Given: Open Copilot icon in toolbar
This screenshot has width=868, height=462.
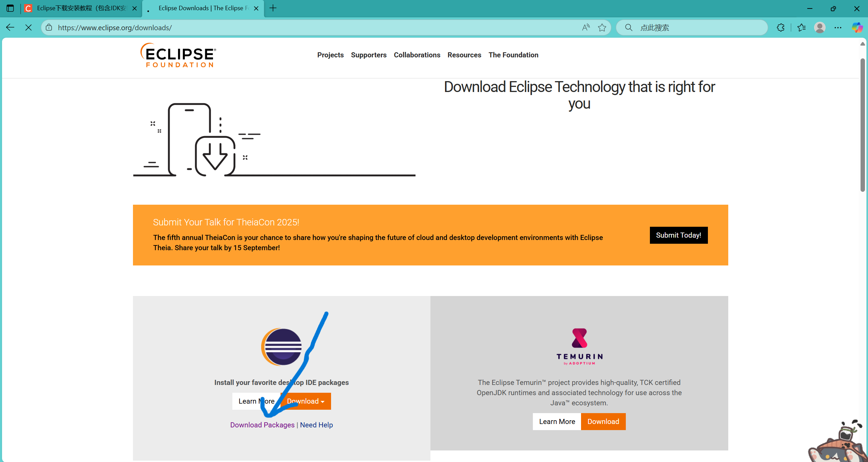Looking at the screenshot, I should click(x=857, y=27).
